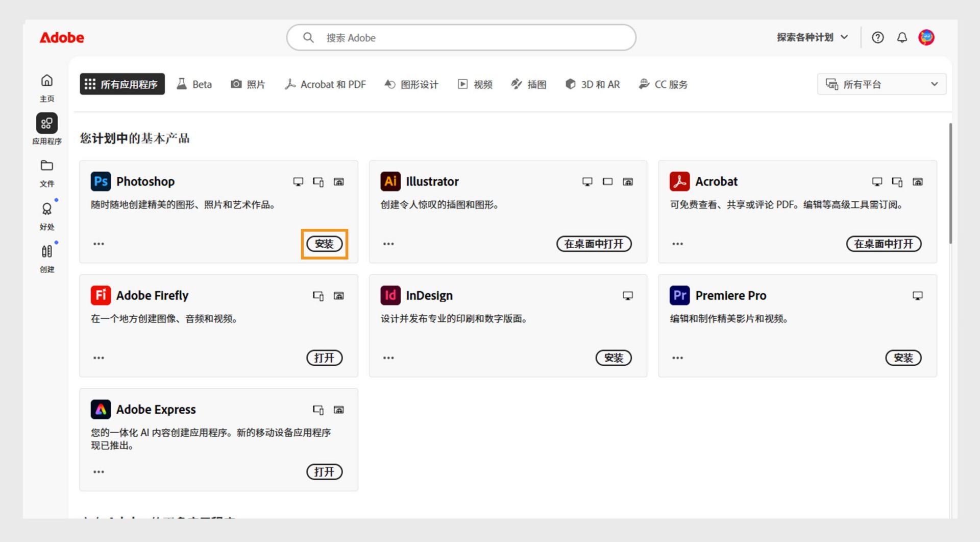Open Adobe Express's more options menu

tap(99, 472)
